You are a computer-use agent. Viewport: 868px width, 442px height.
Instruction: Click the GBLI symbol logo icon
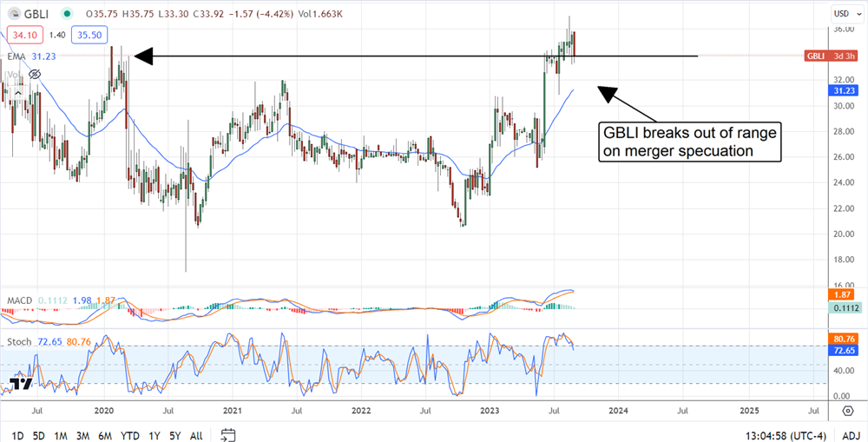(x=14, y=14)
